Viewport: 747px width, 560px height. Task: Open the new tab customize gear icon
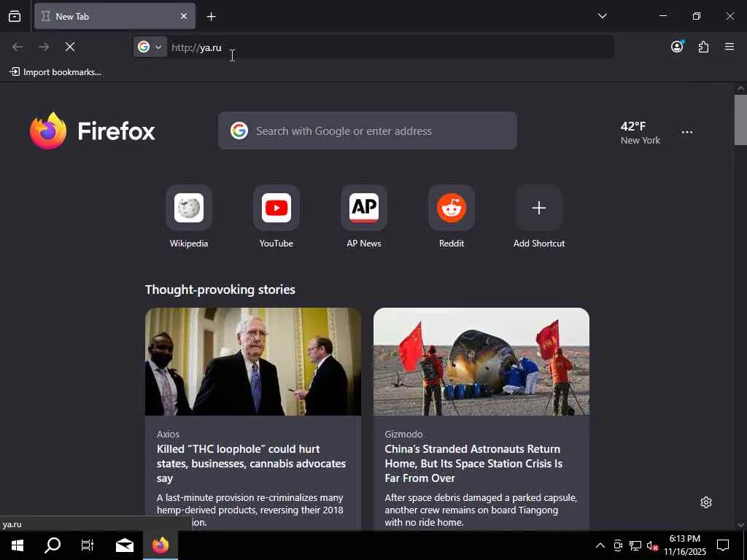click(x=706, y=502)
